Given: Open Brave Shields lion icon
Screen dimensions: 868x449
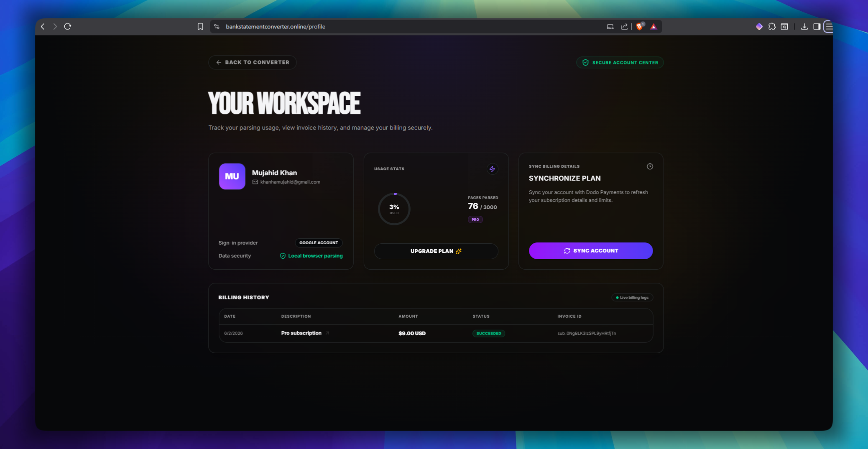Looking at the screenshot, I should pyautogui.click(x=640, y=26).
